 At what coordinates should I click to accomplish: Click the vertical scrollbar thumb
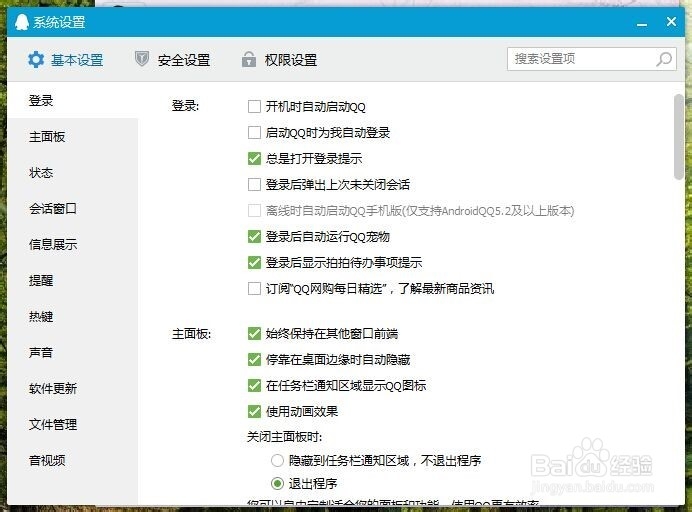679,137
